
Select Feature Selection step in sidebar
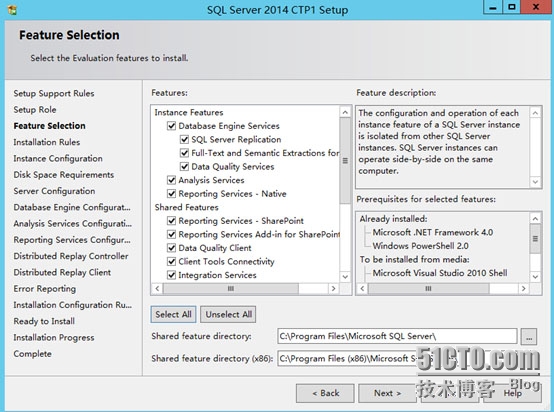[49, 126]
